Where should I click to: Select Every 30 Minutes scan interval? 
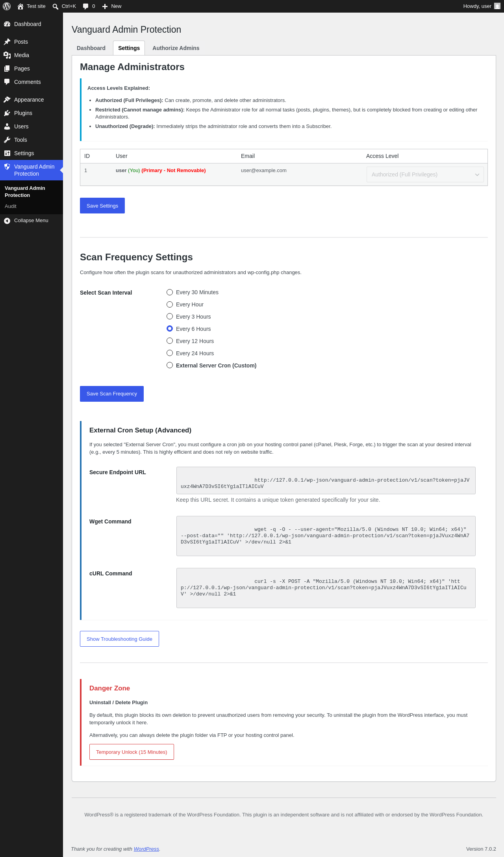[x=170, y=292]
